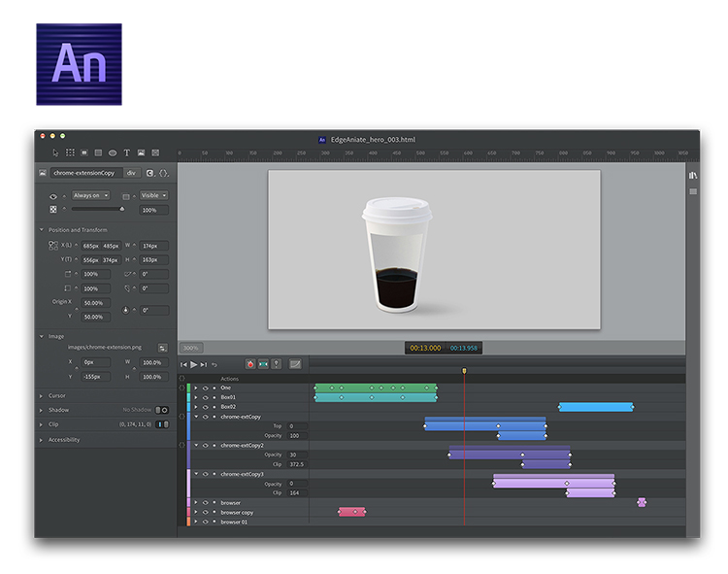Pick the Selection arrow tool
This screenshot has height=574, width=728.
click(56, 152)
